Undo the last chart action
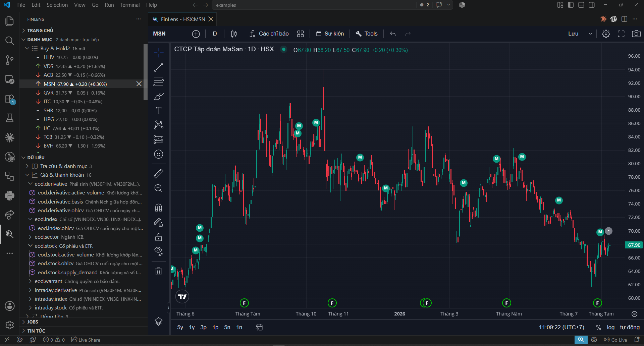This screenshot has height=346, width=644. click(x=393, y=34)
